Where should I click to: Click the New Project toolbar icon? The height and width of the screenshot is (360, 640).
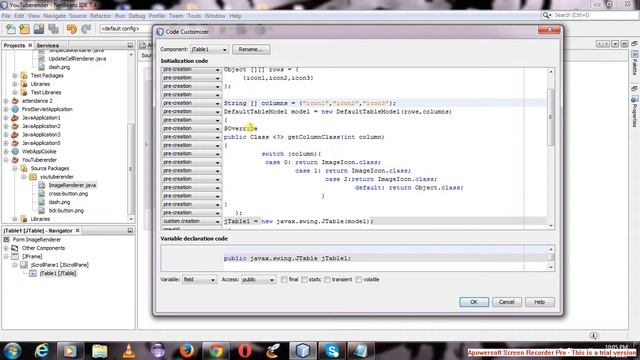[24, 29]
